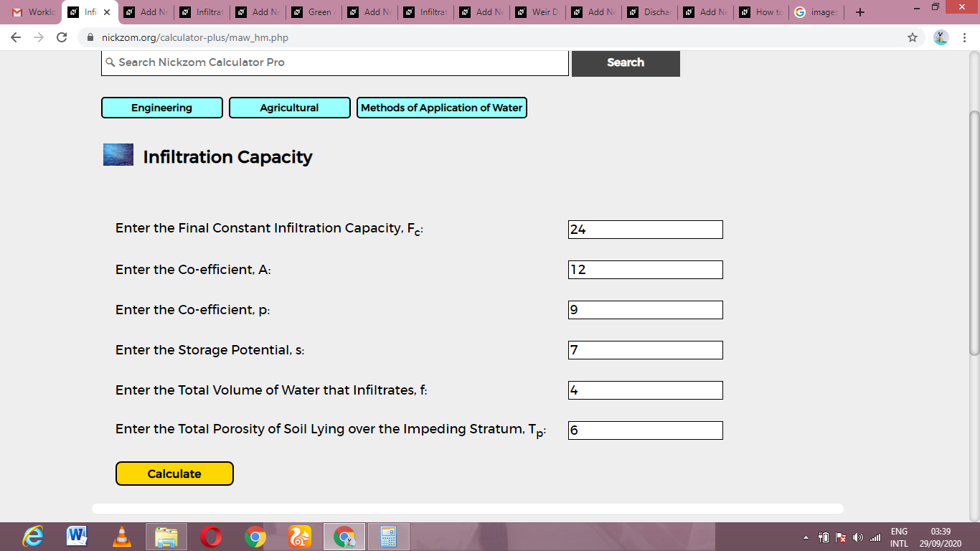Open the Agricultural category button

[x=290, y=108]
